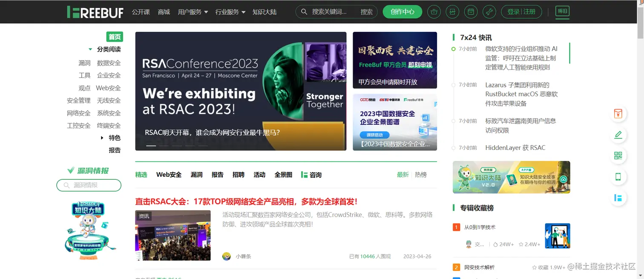Viewport: 644px width, 279px height.
Task: Click the red envelope floating icon
Action: pyautogui.click(x=618, y=113)
